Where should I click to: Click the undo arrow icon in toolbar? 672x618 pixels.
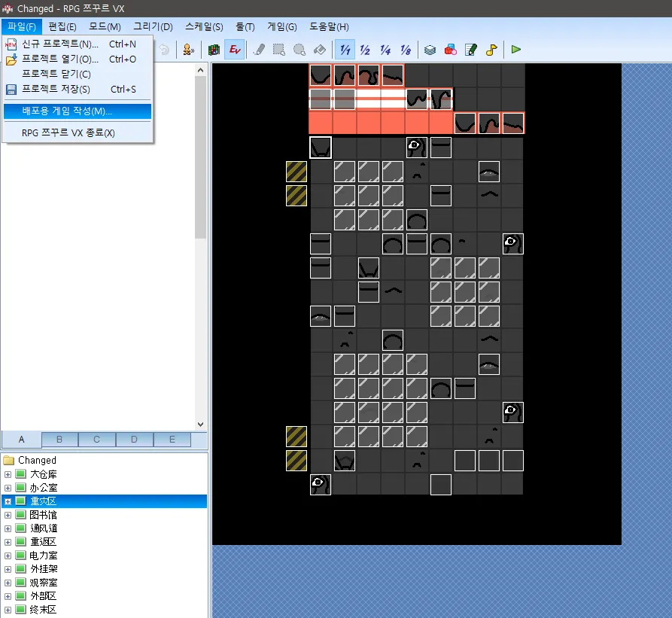pyautogui.click(x=164, y=50)
